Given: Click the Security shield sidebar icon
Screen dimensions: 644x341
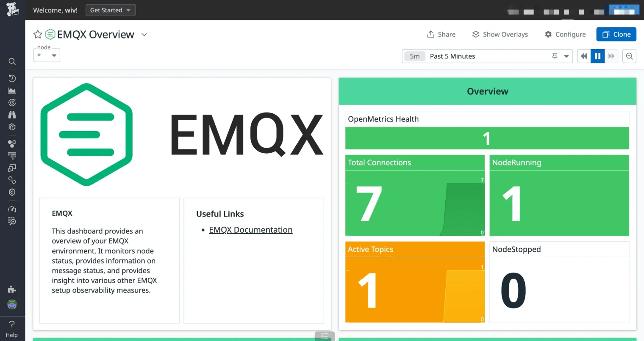Looking at the screenshot, I should click(12, 192).
